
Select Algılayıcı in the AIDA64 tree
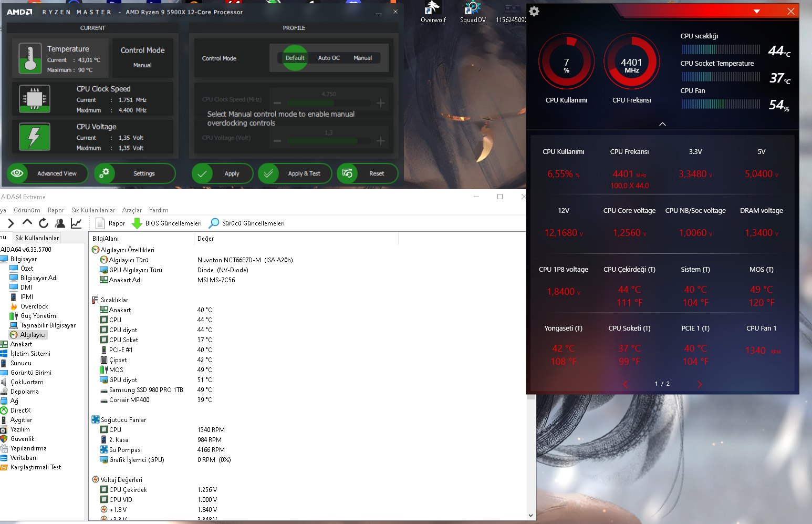33,335
